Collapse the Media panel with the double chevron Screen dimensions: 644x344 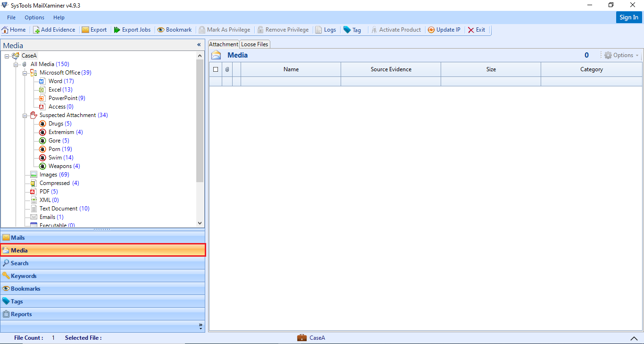pyautogui.click(x=199, y=45)
